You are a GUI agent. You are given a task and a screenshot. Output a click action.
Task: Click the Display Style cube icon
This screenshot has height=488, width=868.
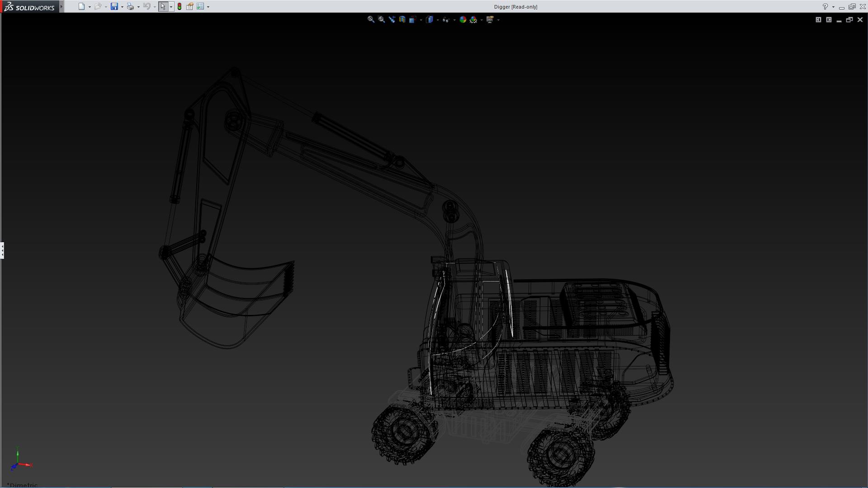pyautogui.click(x=429, y=19)
